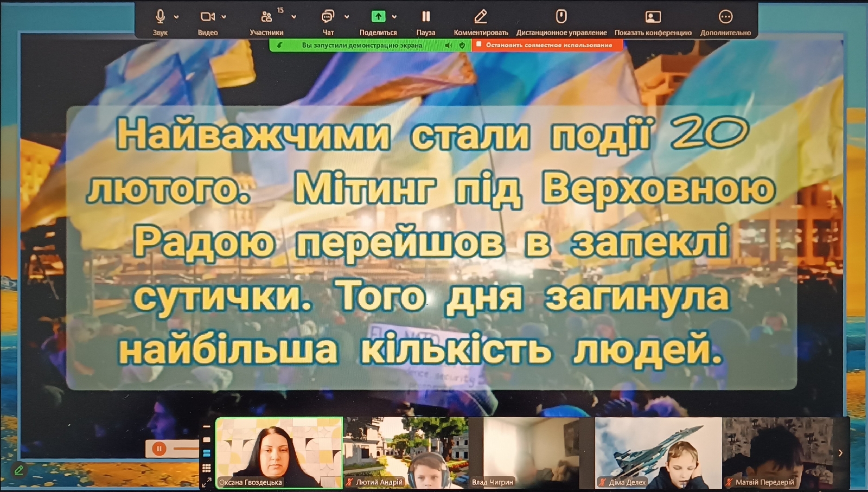Viewport: 868px width, 492px height.
Task: Toggle camera with Видео icon
Action: point(208,16)
